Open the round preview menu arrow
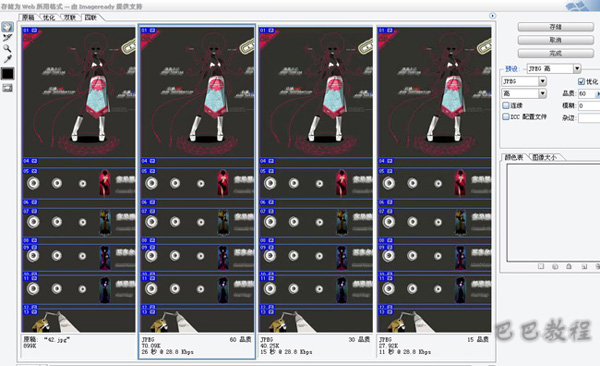The height and width of the screenshot is (366, 600). [x=492, y=16]
